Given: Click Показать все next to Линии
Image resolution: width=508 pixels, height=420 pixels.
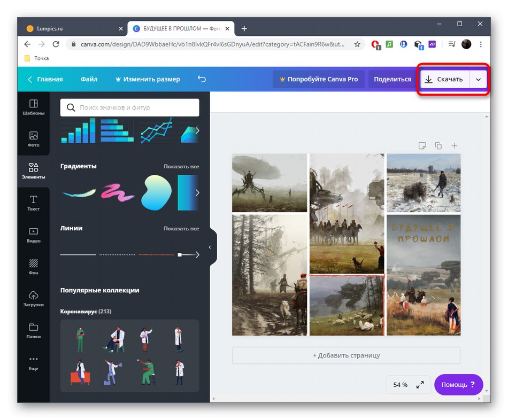Looking at the screenshot, I should click(181, 229).
